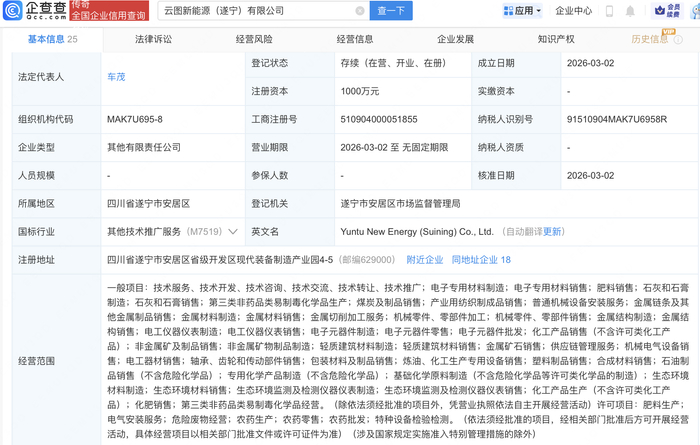Switch to the 企业发展 tab
The height and width of the screenshot is (445, 700).
[x=455, y=39]
